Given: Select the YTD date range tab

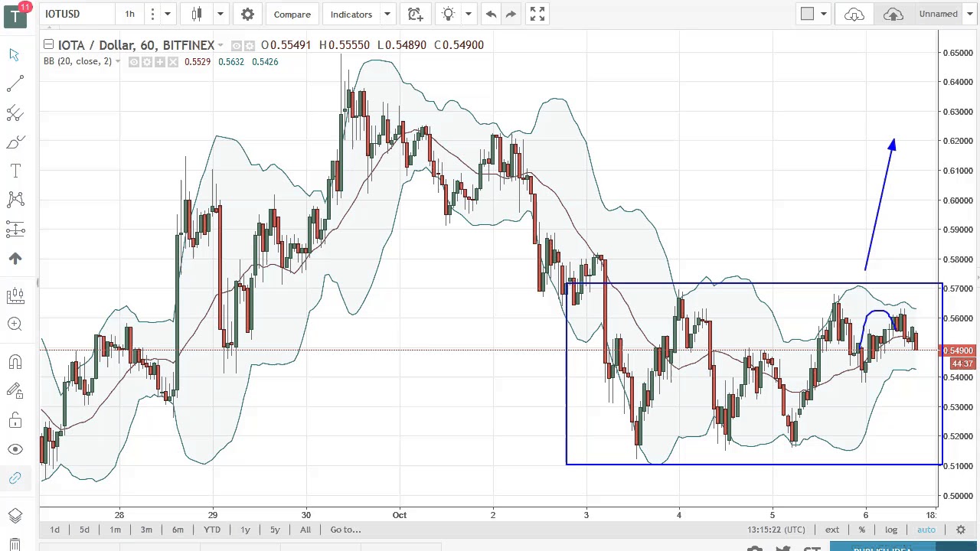Looking at the screenshot, I should pos(212,530).
